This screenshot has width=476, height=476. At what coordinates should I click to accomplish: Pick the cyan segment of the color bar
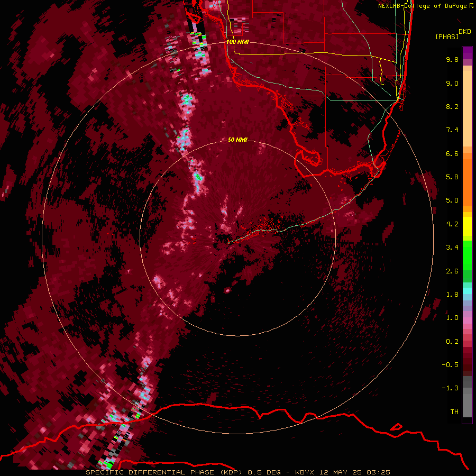pyautogui.click(x=467, y=291)
